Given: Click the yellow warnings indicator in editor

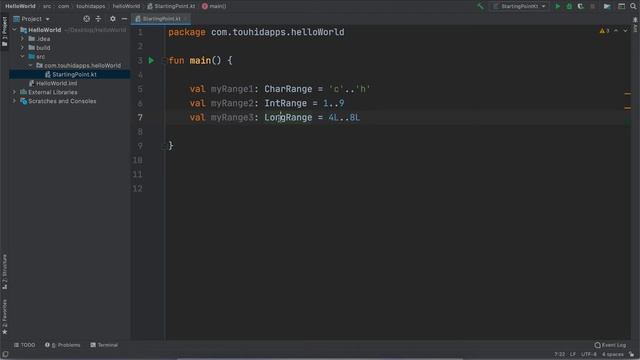Looking at the screenshot, I should pos(604,31).
